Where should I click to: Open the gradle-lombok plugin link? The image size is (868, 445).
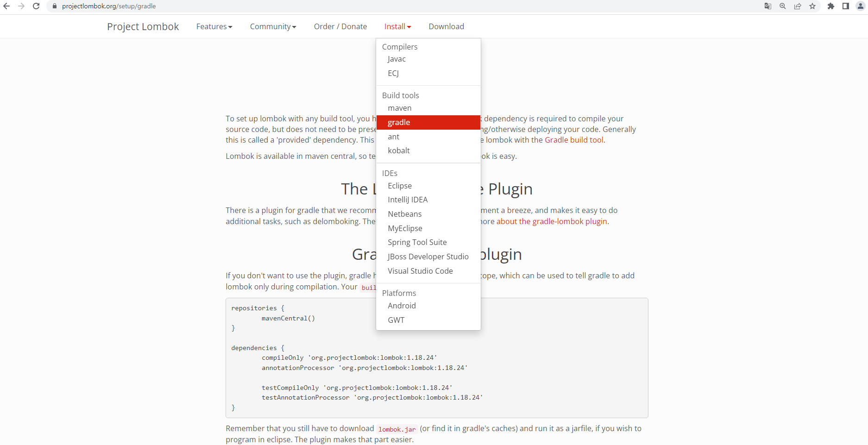(552, 221)
